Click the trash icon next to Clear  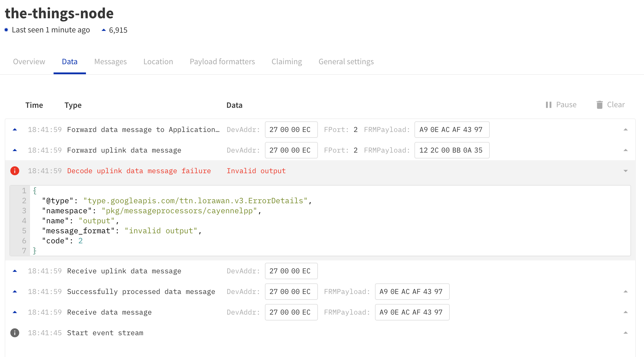(599, 105)
